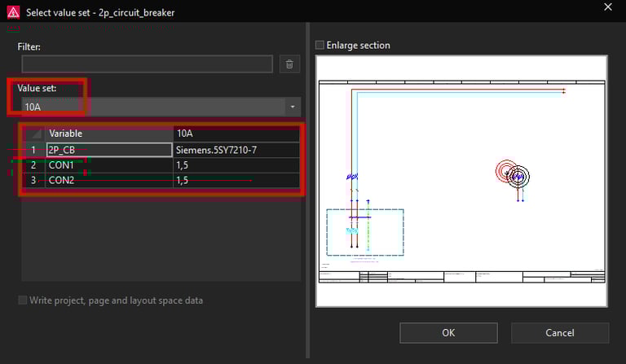
Task: Click the Filter text input field
Action: click(x=147, y=64)
